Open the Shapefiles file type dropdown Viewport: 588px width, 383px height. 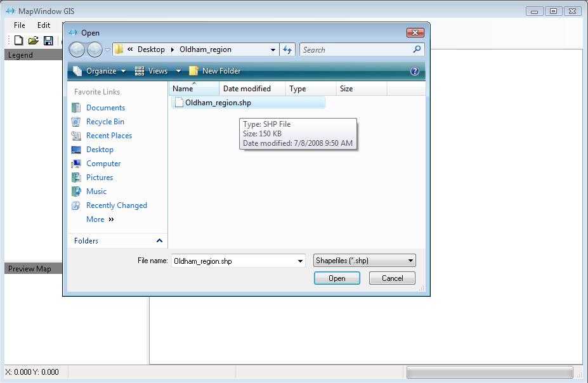point(365,261)
